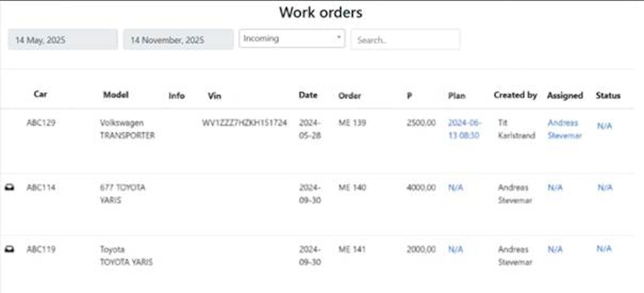
Task: Click the VIN WV1ZZZ7HZKH151724
Action: (243, 121)
